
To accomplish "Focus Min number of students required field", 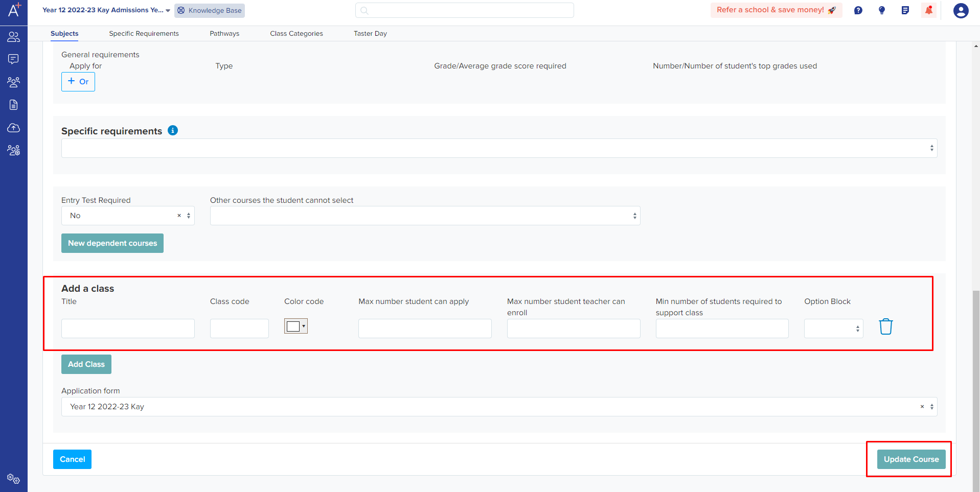I will point(722,329).
